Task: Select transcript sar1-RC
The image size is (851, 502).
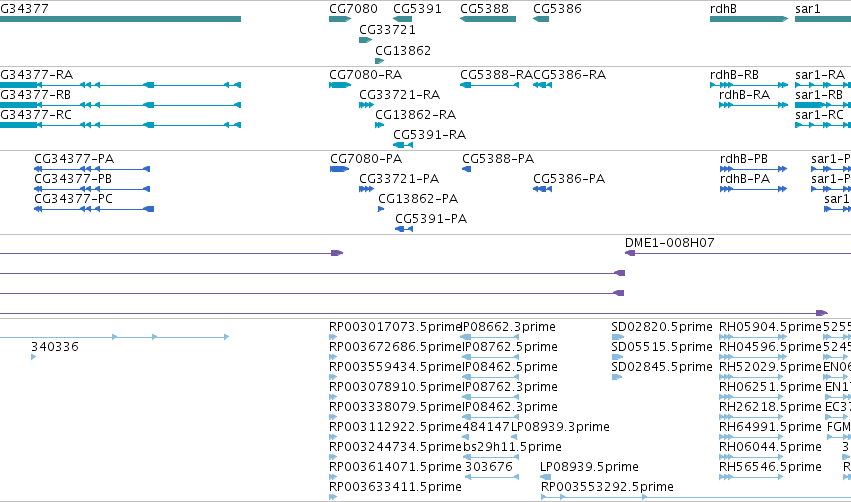Action: [823, 125]
